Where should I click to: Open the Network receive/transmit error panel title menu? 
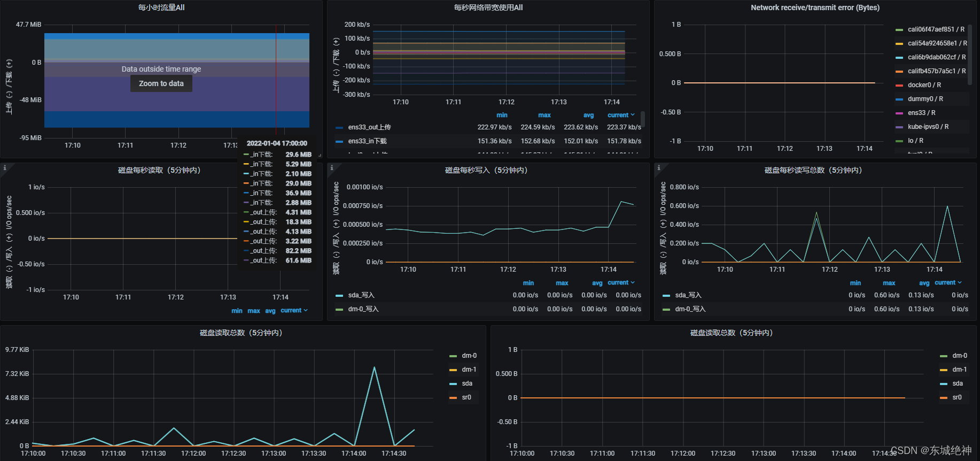click(815, 7)
